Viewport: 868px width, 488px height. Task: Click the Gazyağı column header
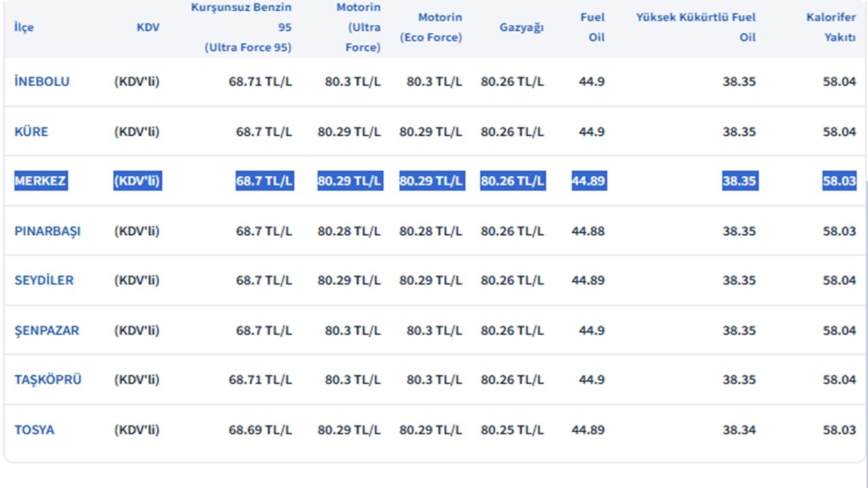pos(521,28)
